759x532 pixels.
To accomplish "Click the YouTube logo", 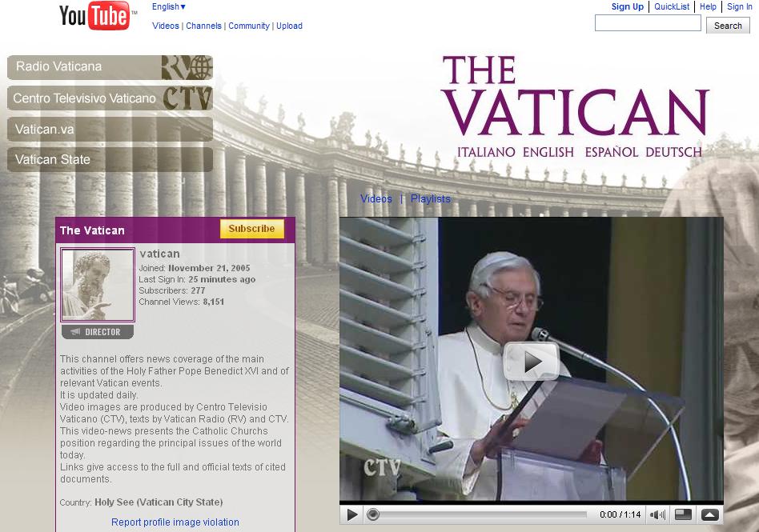I will point(94,16).
